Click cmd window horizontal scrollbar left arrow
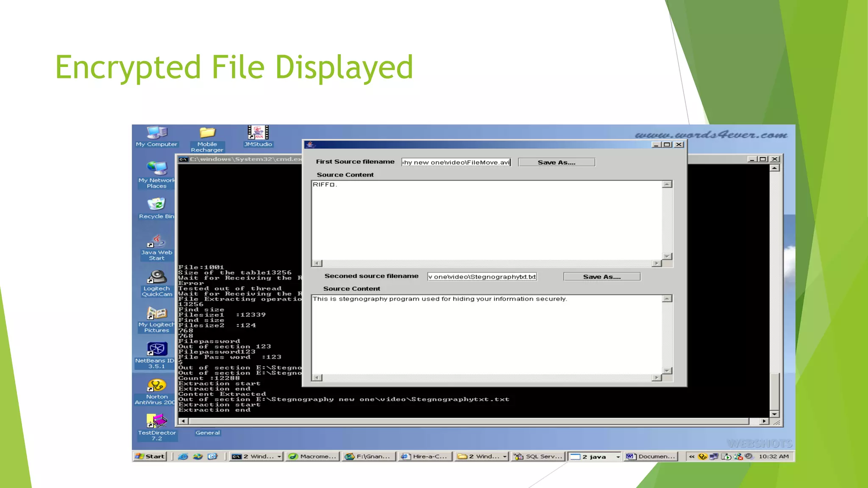The height and width of the screenshot is (488, 868). [183, 421]
